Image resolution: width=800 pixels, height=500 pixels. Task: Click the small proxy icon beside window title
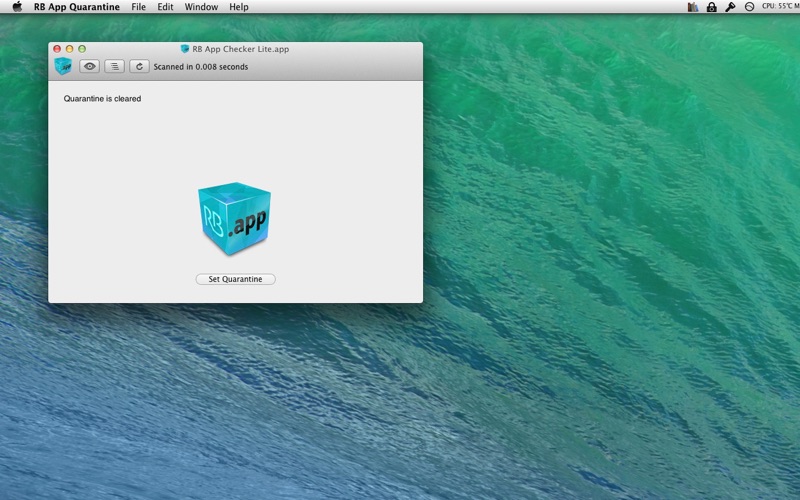pyautogui.click(x=185, y=49)
